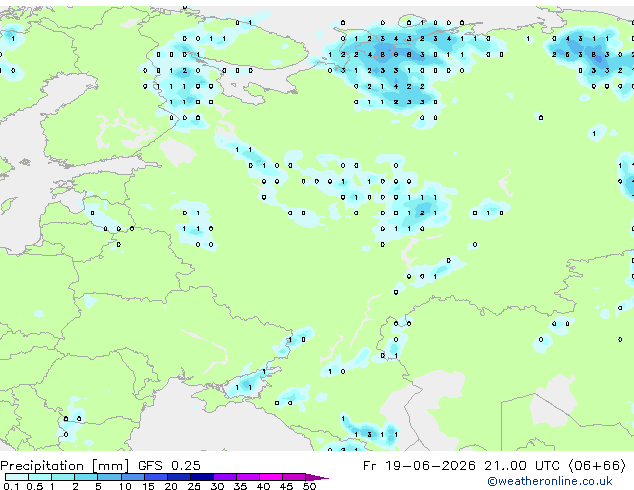
Task: Select legend swatch between 30 and 35
Action: (224, 477)
